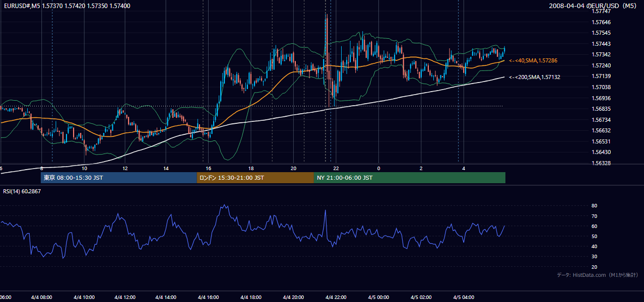The height and width of the screenshot is (302, 644).
Task: Click the 4/4 12:00 date label
Action: [126, 297]
